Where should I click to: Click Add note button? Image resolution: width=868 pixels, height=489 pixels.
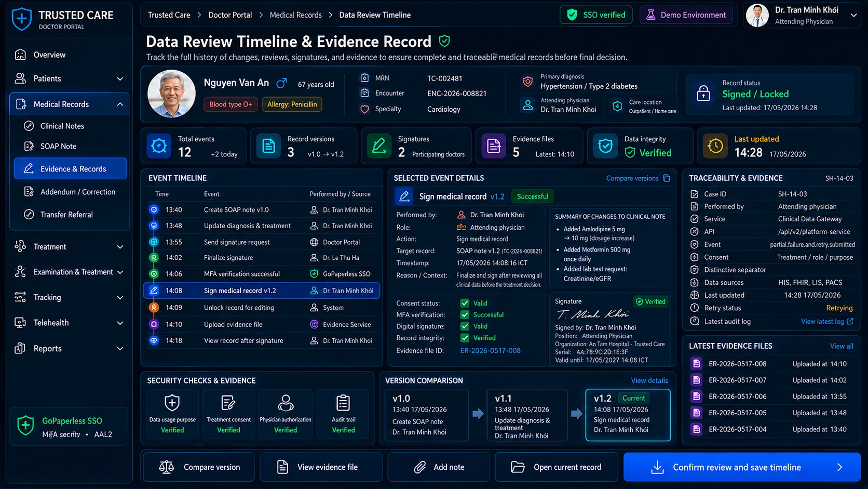[x=439, y=467]
